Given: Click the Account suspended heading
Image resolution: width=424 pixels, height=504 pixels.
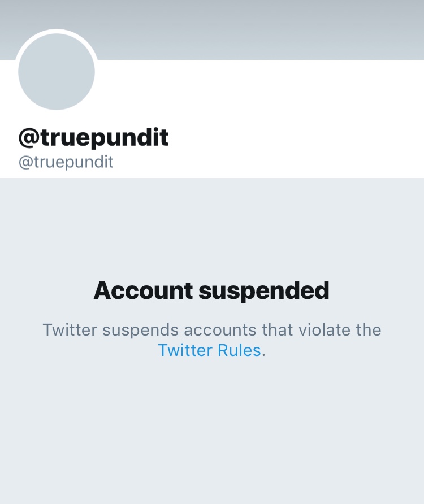Looking at the screenshot, I should tap(211, 290).
